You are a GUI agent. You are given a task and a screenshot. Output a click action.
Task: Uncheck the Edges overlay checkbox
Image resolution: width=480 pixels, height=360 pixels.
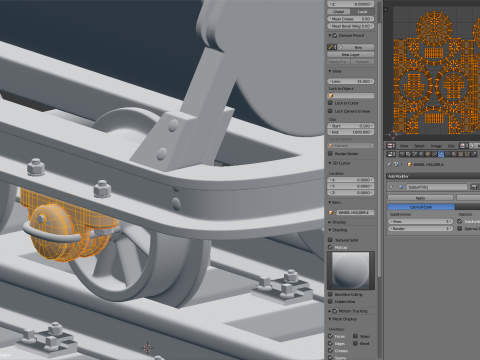pyautogui.click(x=330, y=343)
